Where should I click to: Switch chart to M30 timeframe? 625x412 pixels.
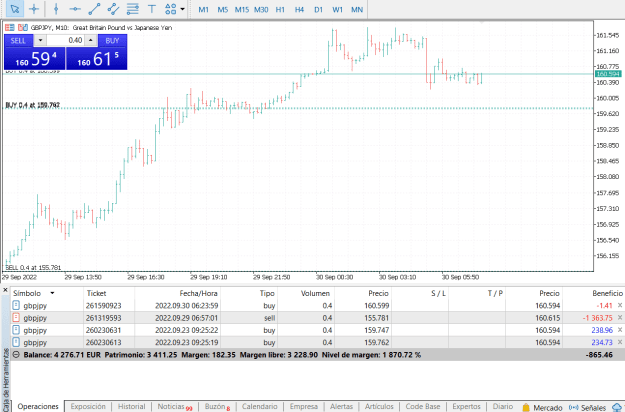tap(261, 10)
